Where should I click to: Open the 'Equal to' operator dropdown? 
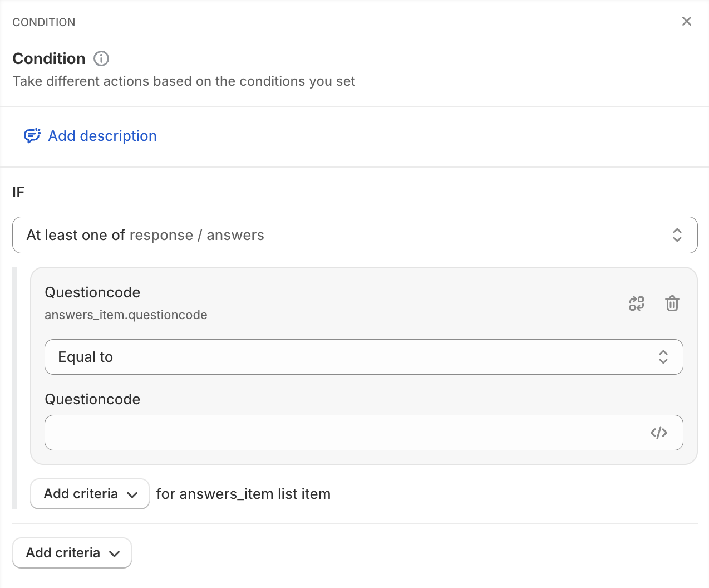pos(364,357)
